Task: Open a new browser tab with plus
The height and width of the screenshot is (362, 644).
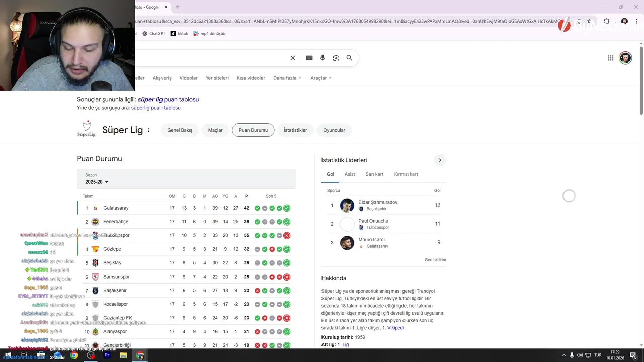Action: [x=178, y=7]
